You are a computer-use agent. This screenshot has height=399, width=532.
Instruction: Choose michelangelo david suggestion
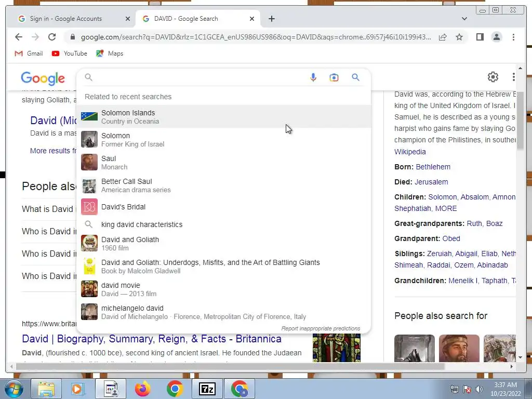click(224, 312)
